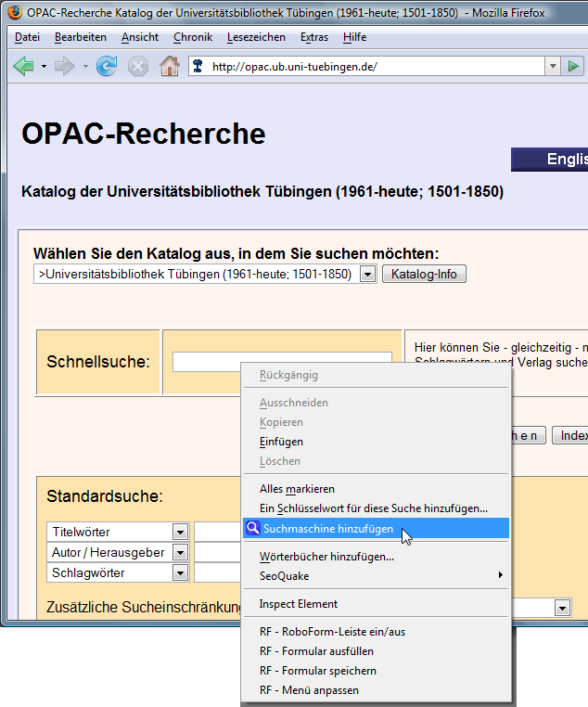
Task: Click the grey Stop loading icon
Action: [138, 67]
